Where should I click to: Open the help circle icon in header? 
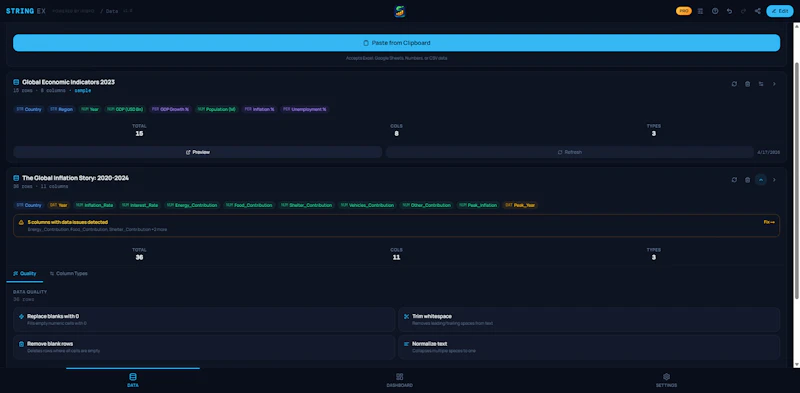[715, 11]
